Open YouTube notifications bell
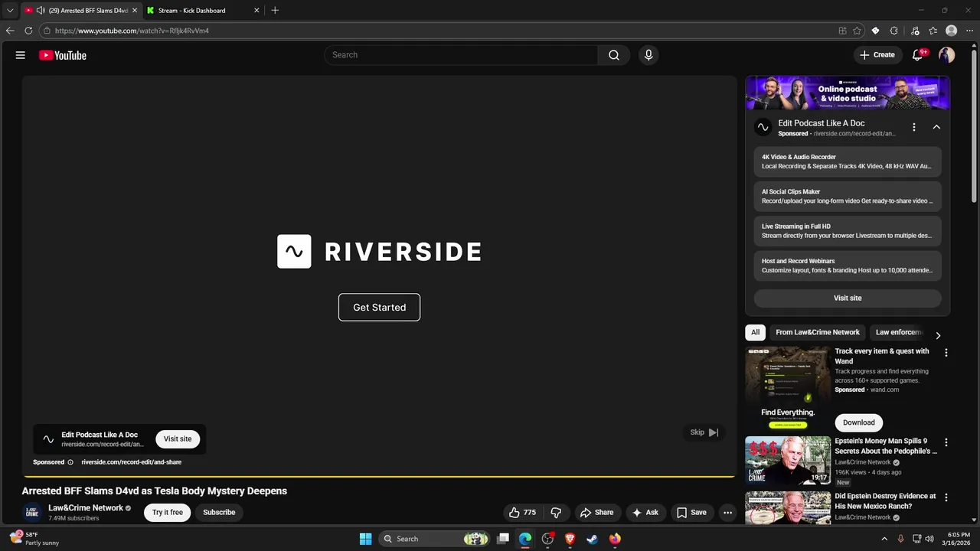The height and width of the screenshot is (551, 980). (918, 55)
